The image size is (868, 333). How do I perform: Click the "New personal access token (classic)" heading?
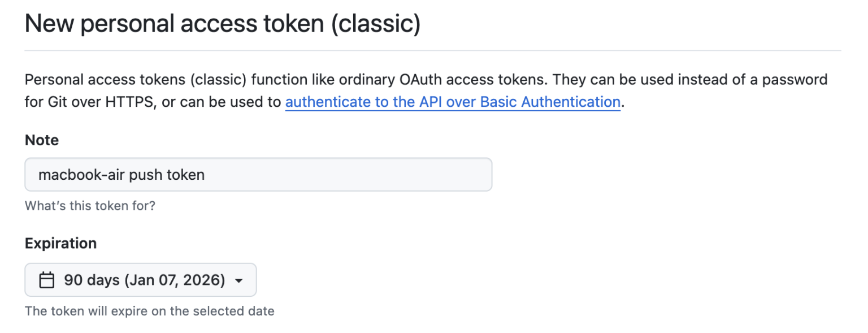click(x=223, y=24)
